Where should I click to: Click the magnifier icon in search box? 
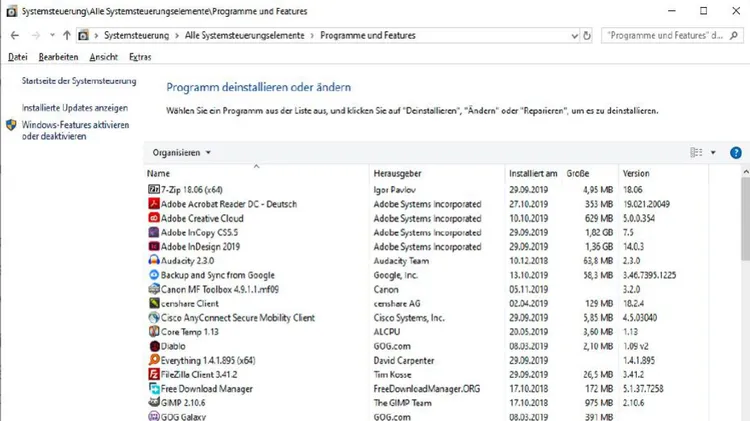(734, 35)
